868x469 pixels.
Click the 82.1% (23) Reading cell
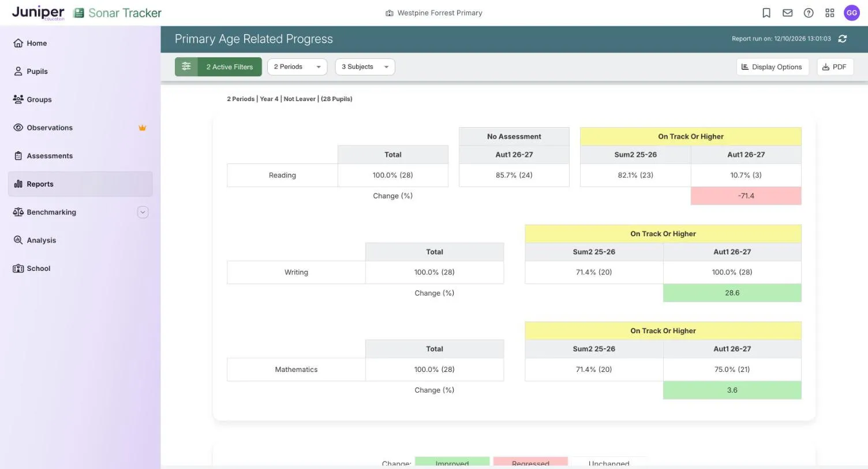(635, 175)
